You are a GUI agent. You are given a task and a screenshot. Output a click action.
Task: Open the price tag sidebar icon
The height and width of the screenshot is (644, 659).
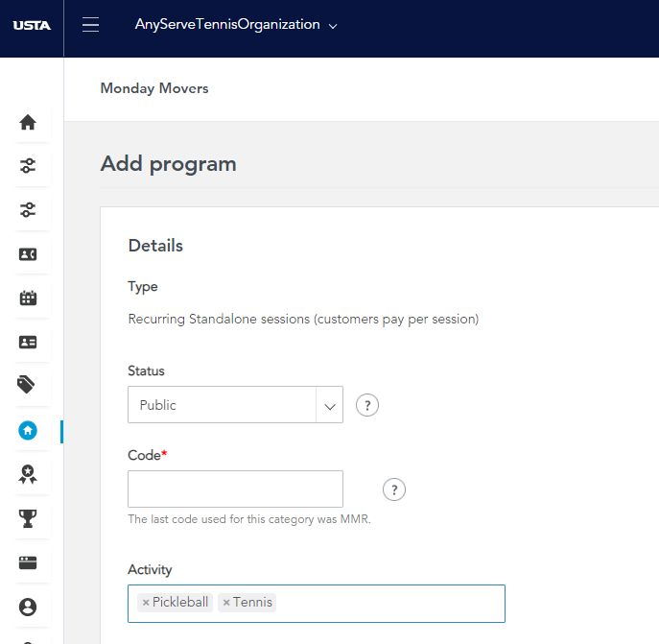point(26,385)
